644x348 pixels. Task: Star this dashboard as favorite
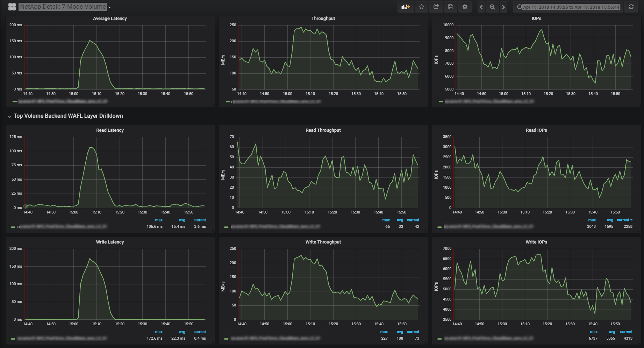(422, 7)
